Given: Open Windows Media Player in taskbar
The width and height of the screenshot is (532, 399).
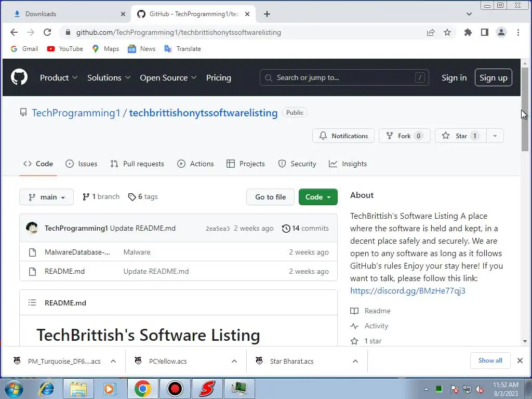Looking at the screenshot, I should pyautogui.click(x=110, y=389).
